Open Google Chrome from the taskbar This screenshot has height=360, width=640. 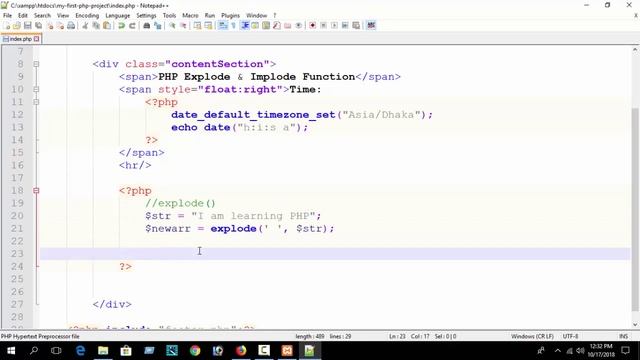(195, 351)
